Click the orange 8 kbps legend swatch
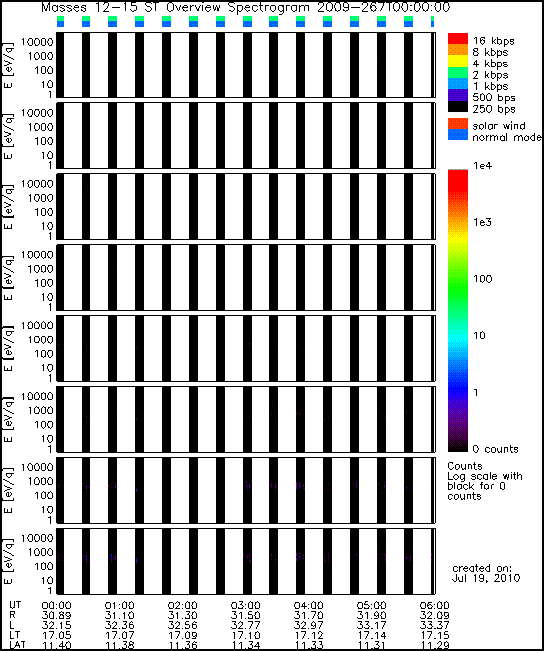Viewport: 544px width, 651px height. pyautogui.click(x=458, y=50)
